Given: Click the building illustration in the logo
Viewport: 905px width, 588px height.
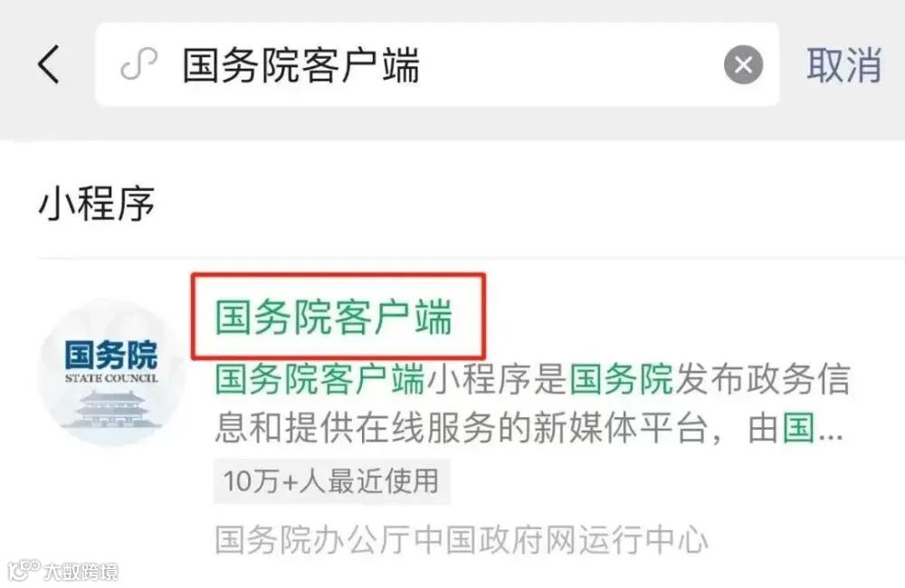Looking at the screenshot, I should pyautogui.click(x=111, y=410).
